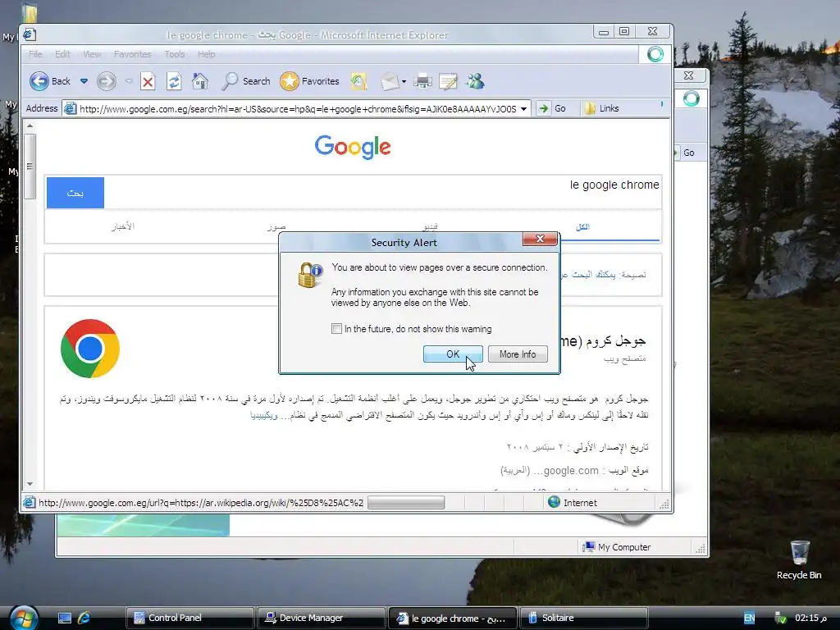Click the status bar progress bar
840x630 pixels.
click(x=406, y=502)
